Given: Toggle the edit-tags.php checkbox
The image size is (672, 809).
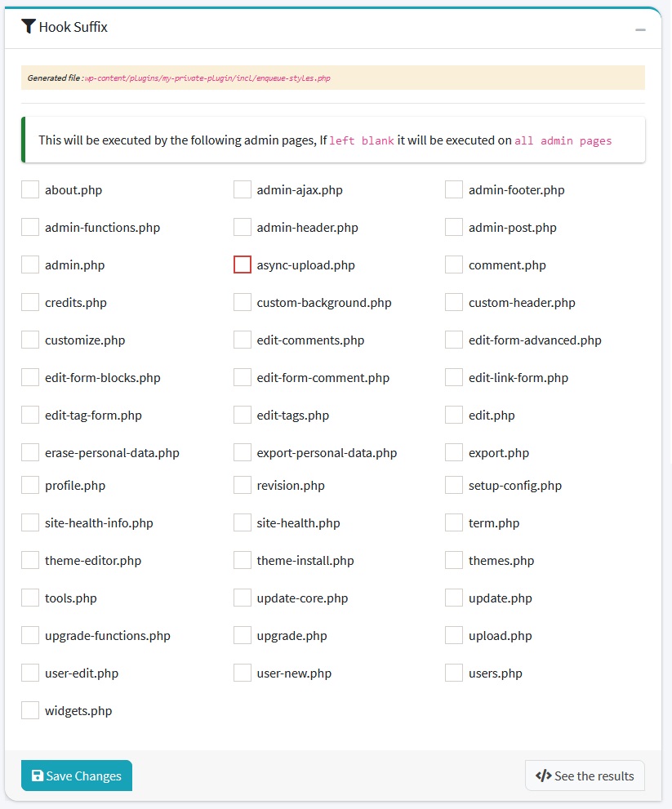Looking at the screenshot, I should 243,416.
